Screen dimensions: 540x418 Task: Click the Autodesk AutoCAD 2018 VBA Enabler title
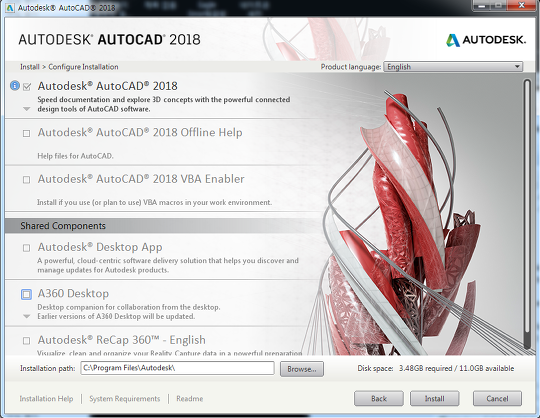click(141, 179)
